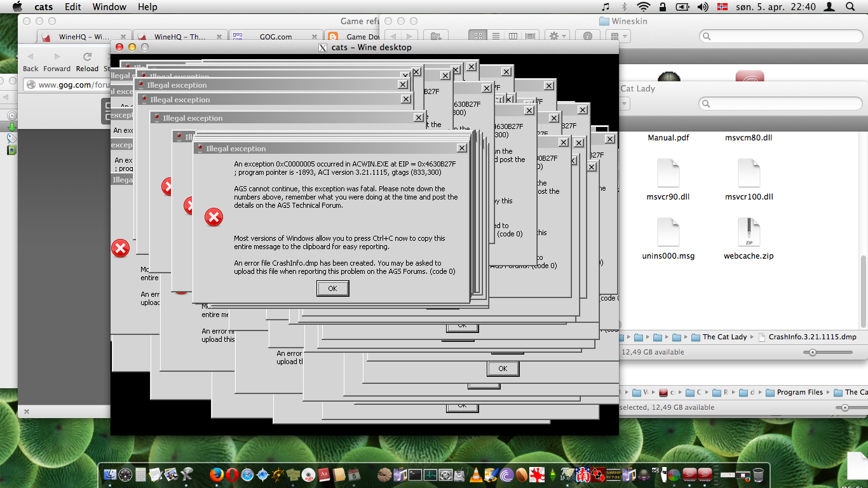This screenshot has height=488, width=868.
Task: Select column view in Wineskin Finder toolbar
Action: [x=513, y=36]
